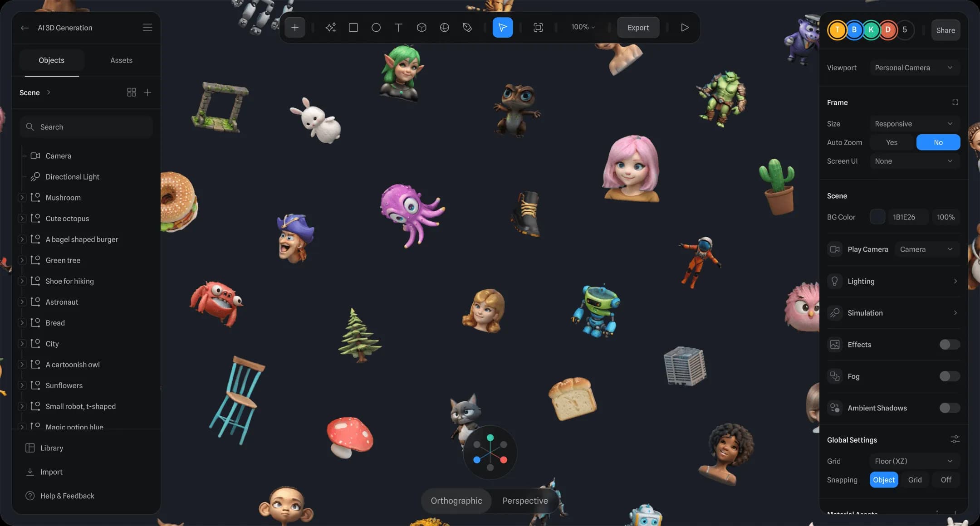The image size is (980, 526).
Task: Click the Lighting bulb icon
Action: (x=835, y=281)
